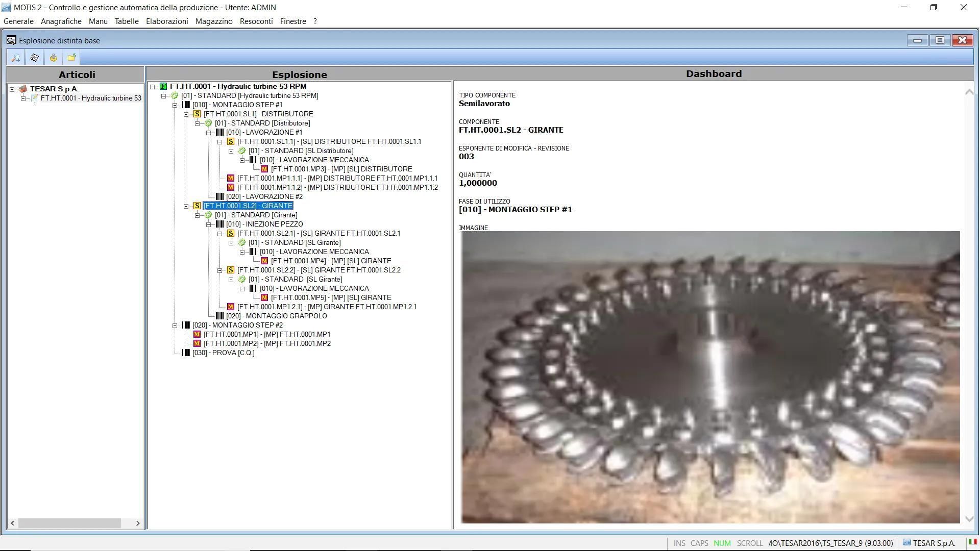Click red M icon of FT.HT.0001.MP2 row
980x551 pixels.
point(197,343)
